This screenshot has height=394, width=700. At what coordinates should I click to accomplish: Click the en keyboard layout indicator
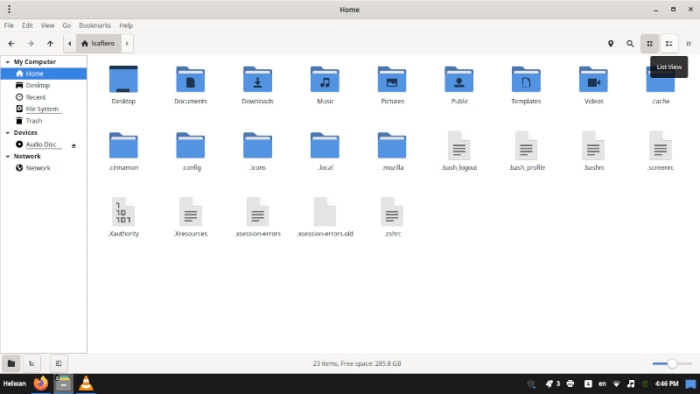602,384
